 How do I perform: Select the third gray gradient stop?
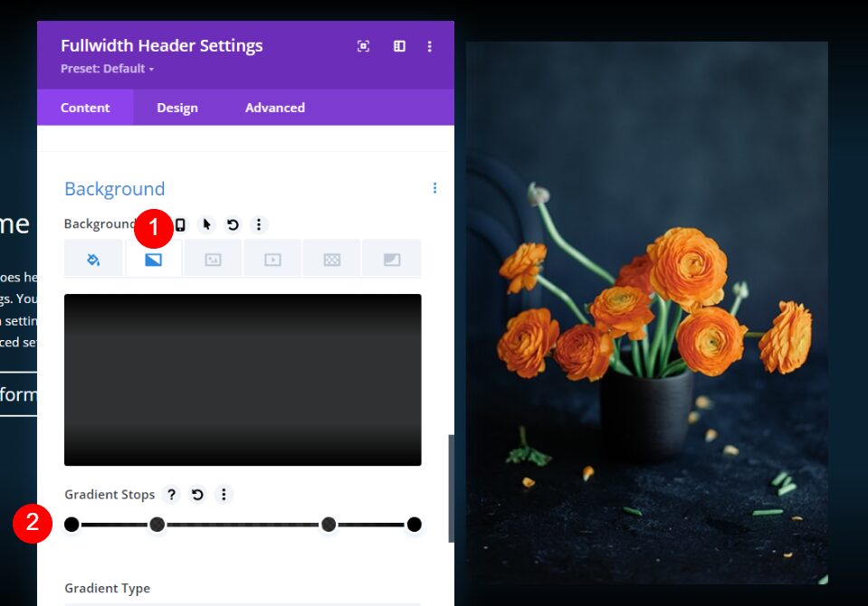329,524
